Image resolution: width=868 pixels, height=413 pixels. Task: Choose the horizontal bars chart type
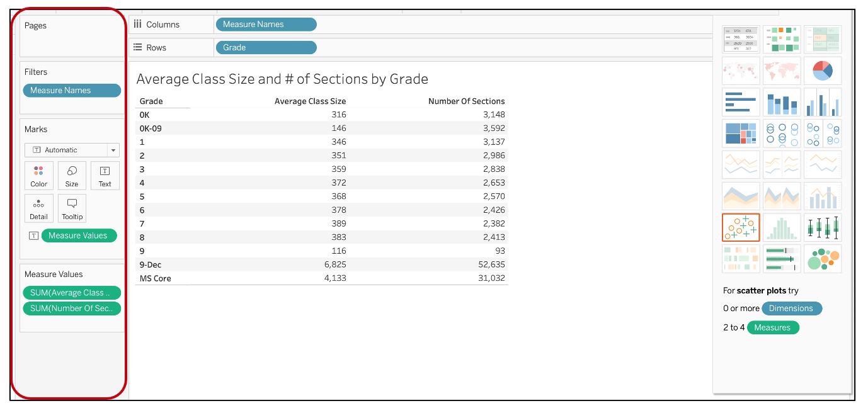[x=741, y=101]
